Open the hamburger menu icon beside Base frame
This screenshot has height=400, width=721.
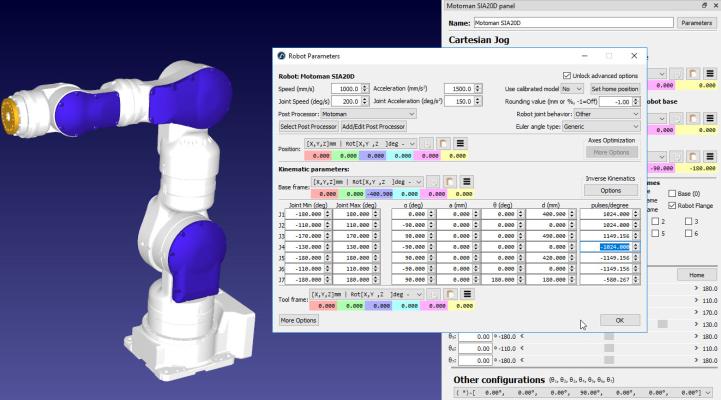pos(467,182)
